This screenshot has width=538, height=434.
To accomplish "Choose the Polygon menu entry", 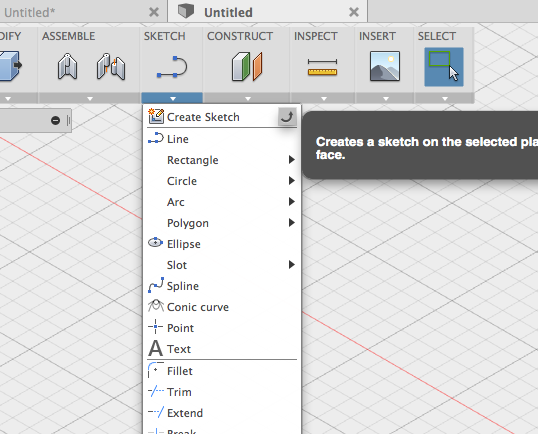I will coord(222,223).
